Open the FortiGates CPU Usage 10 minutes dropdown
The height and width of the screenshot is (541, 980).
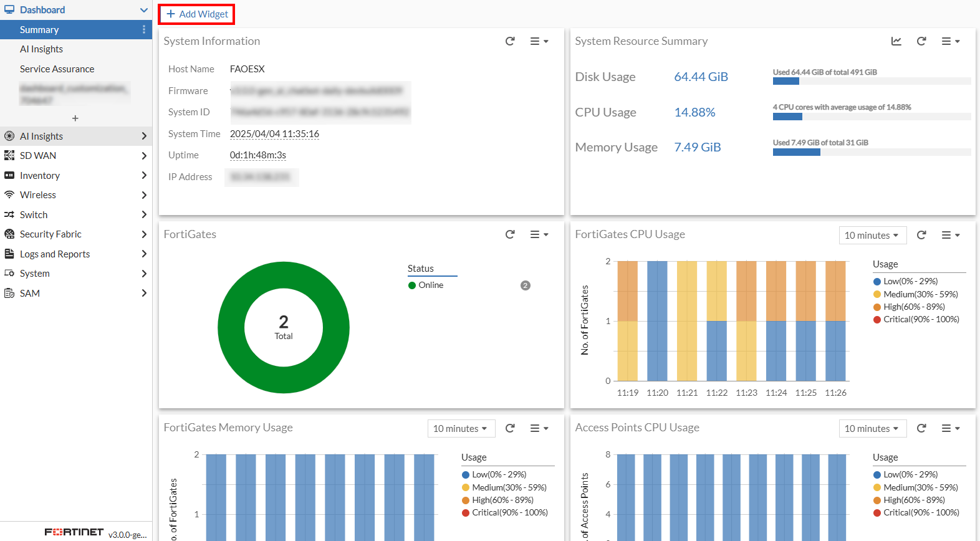tap(872, 236)
